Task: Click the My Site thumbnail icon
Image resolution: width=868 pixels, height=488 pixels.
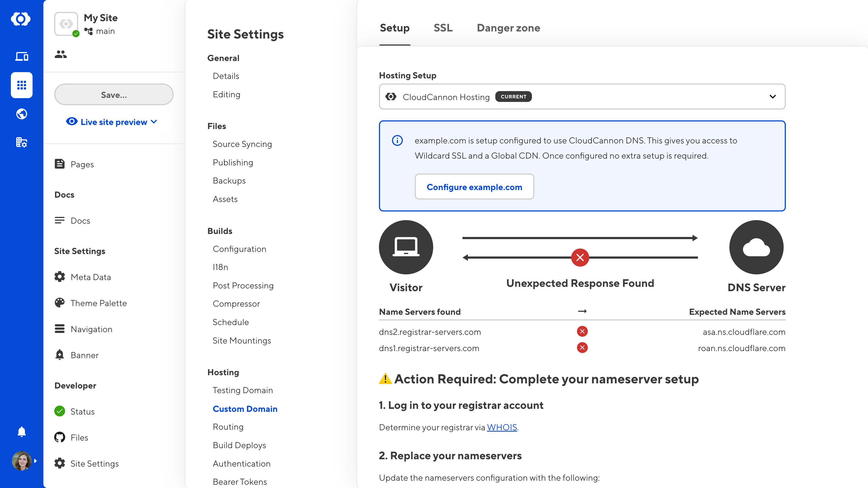Action: point(66,24)
